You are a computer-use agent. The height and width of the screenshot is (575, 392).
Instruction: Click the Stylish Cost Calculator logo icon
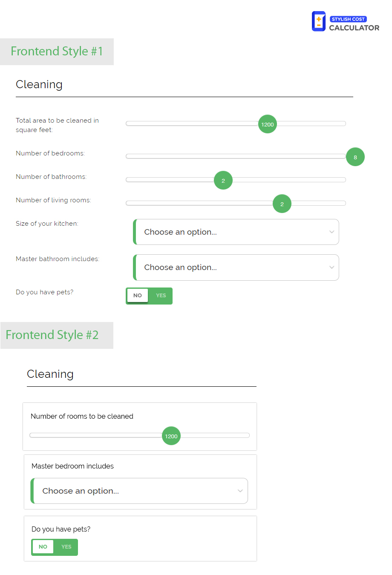point(319,21)
